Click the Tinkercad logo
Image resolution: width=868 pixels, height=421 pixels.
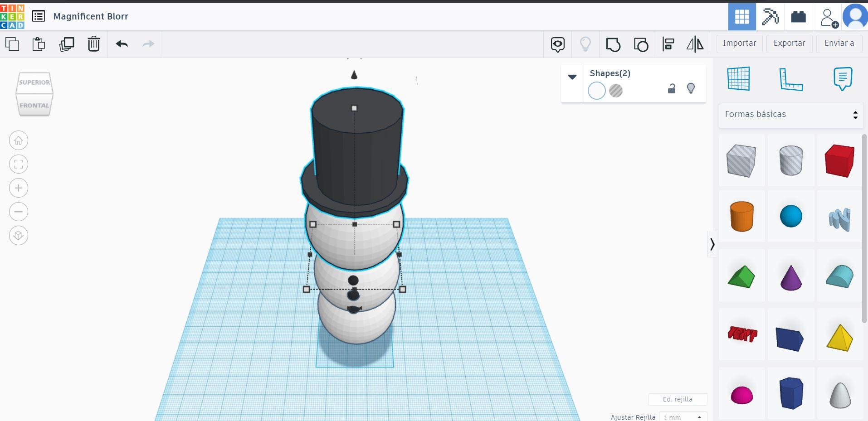[12, 16]
